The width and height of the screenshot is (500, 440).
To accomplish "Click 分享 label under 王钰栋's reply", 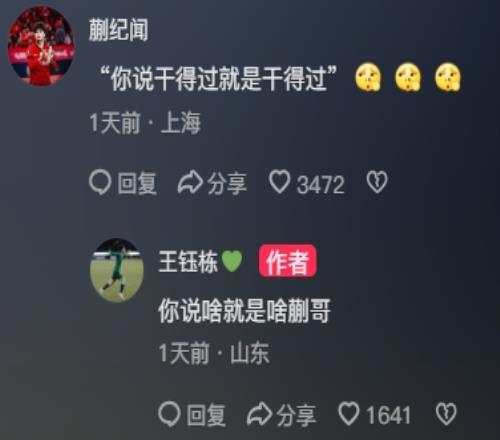I will [x=296, y=415].
